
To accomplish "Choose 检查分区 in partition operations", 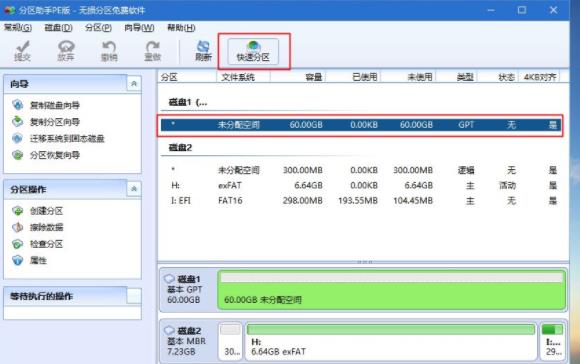I will click(x=46, y=244).
